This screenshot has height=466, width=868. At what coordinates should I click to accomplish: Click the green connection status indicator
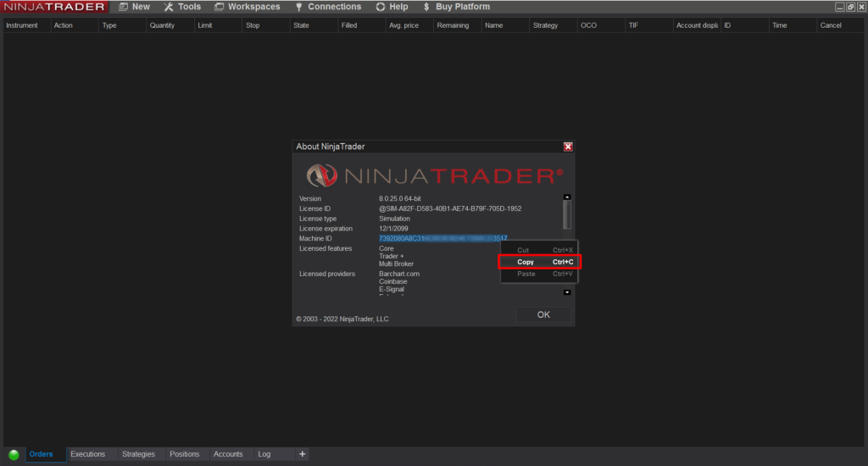(x=14, y=455)
